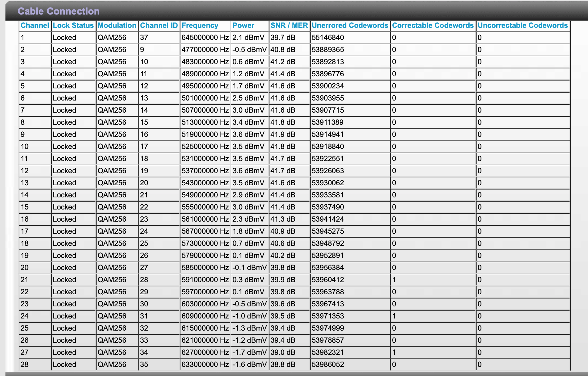Select frequency cell 525000000 Hz
This screenshot has height=376, width=588.
coord(205,147)
